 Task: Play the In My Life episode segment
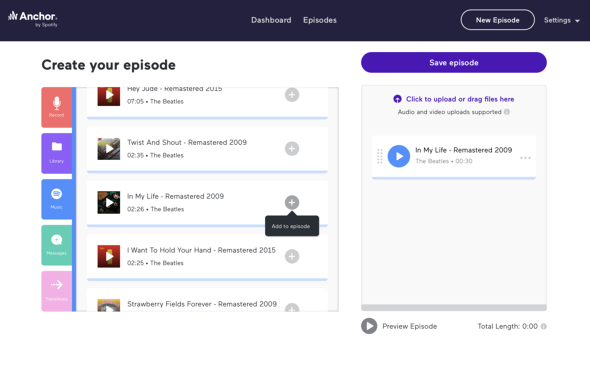point(398,156)
